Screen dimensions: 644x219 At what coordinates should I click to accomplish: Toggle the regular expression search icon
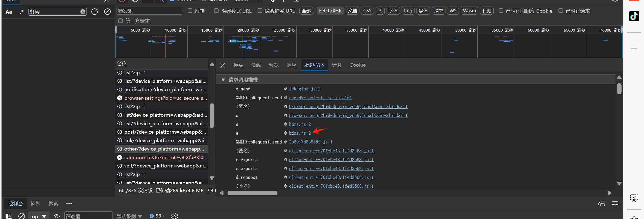point(22,12)
